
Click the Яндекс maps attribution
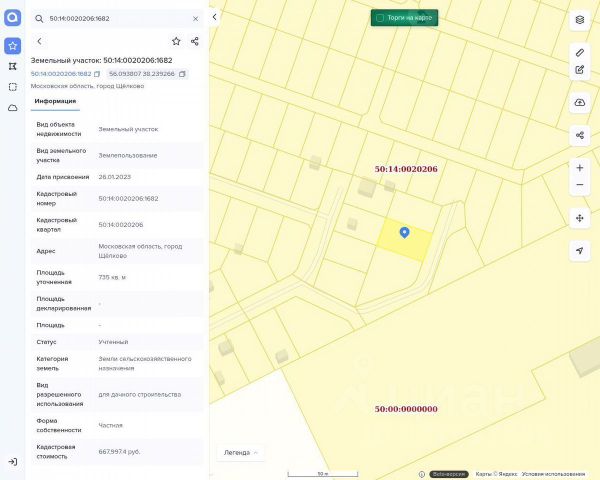(496, 474)
